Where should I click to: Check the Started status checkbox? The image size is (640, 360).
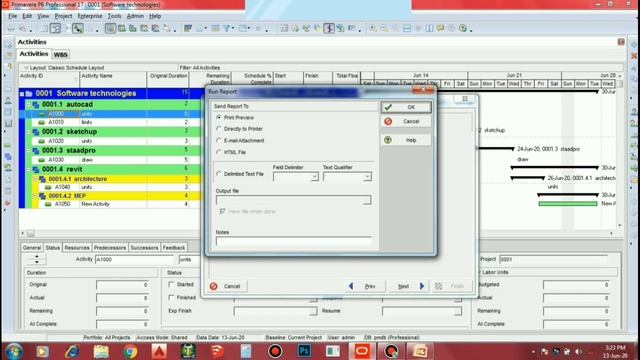point(171,284)
